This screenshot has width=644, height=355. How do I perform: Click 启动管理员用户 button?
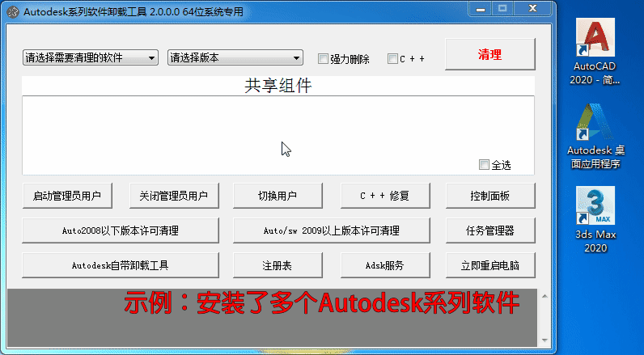coord(67,196)
